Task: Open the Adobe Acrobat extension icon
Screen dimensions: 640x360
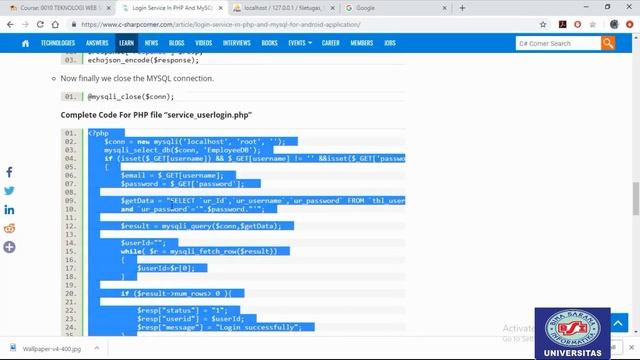Action: click(562, 24)
